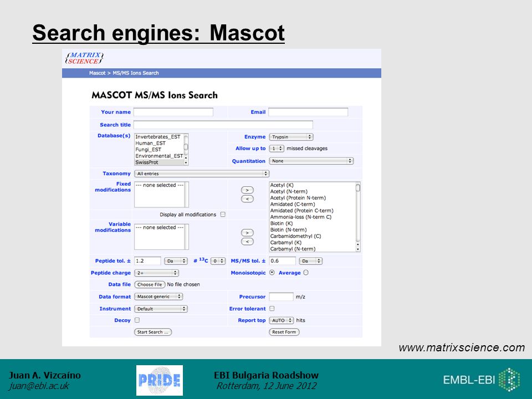Select Environmental_EST in the database list
Image resolution: width=532 pixels, height=399 pixels.
coord(158,156)
